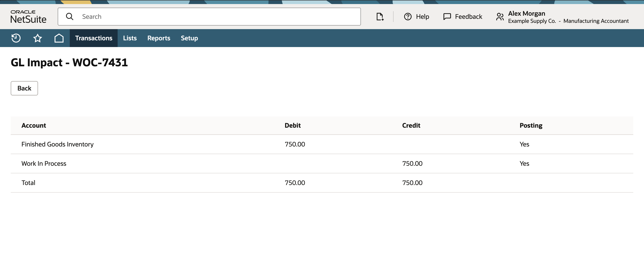Click the Total row label
The image size is (644, 269).
pyautogui.click(x=28, y=183)
